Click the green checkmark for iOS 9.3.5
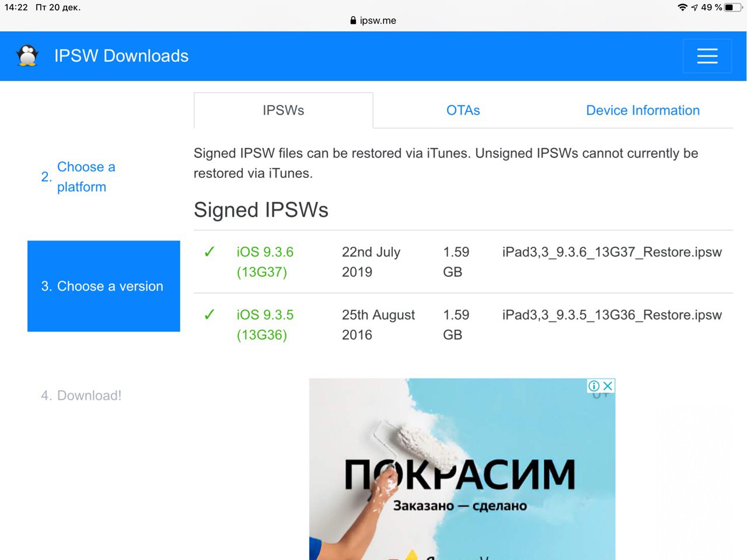The image size is (747, 560). (210, 315)
